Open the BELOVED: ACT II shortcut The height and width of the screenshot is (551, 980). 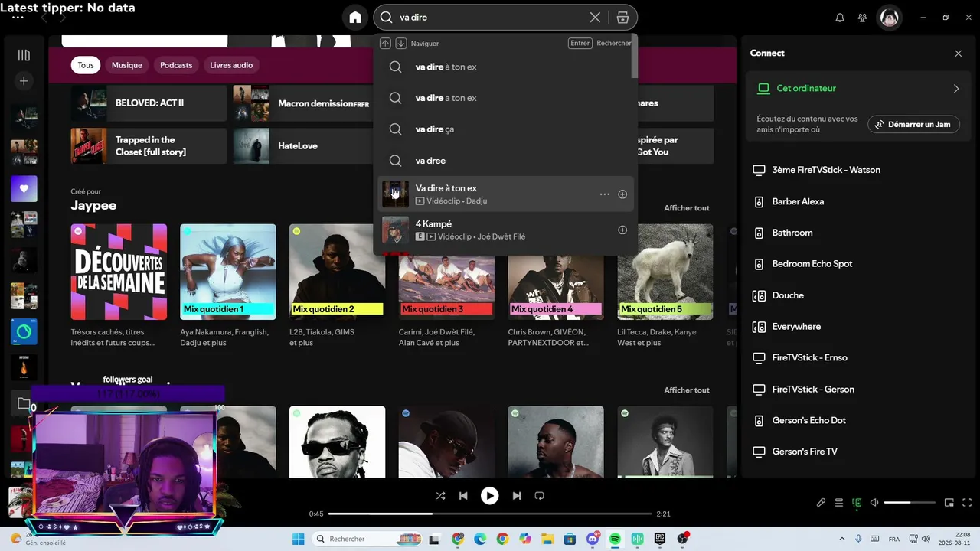tap(149, 103)
